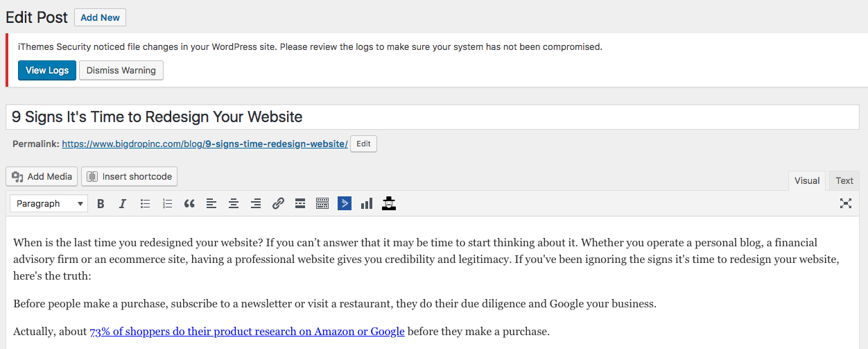
Task: Align text right
Action: [x=256, y=203]
